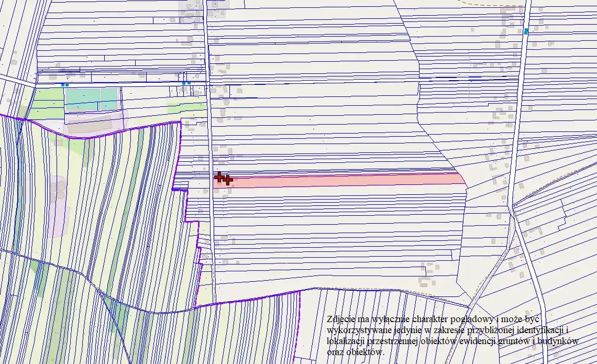The height and width of the screenshot is (364, 597).
Task: Select the smaller teal pond rectangle
Action: [x=109, y=98]
